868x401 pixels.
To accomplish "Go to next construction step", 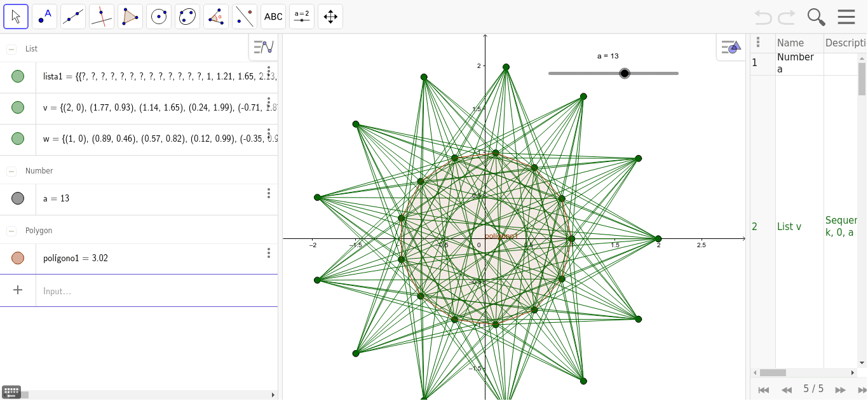I will (840, 390).
